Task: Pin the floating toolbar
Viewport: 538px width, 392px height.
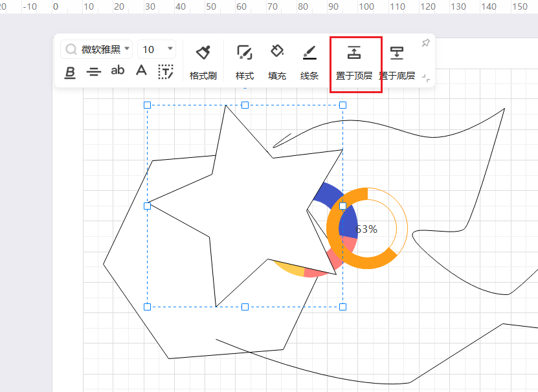Action: point(425,43)
